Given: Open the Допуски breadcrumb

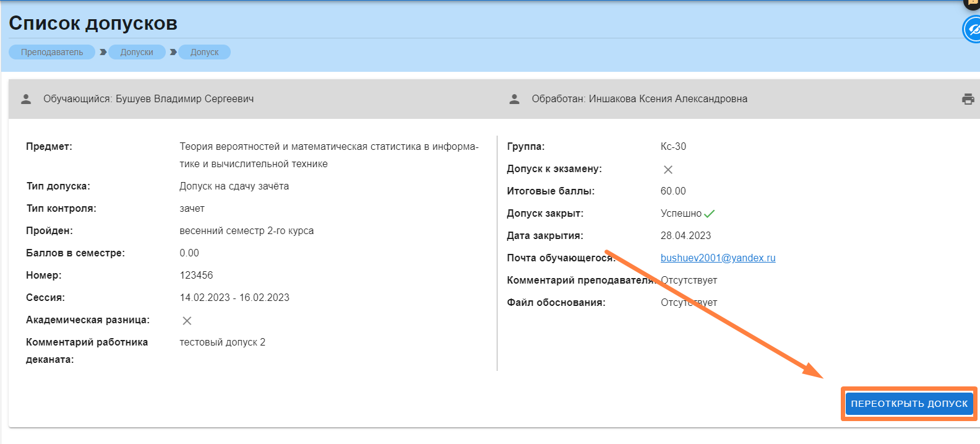Looking at the screenshot, I should coord(137,52).
